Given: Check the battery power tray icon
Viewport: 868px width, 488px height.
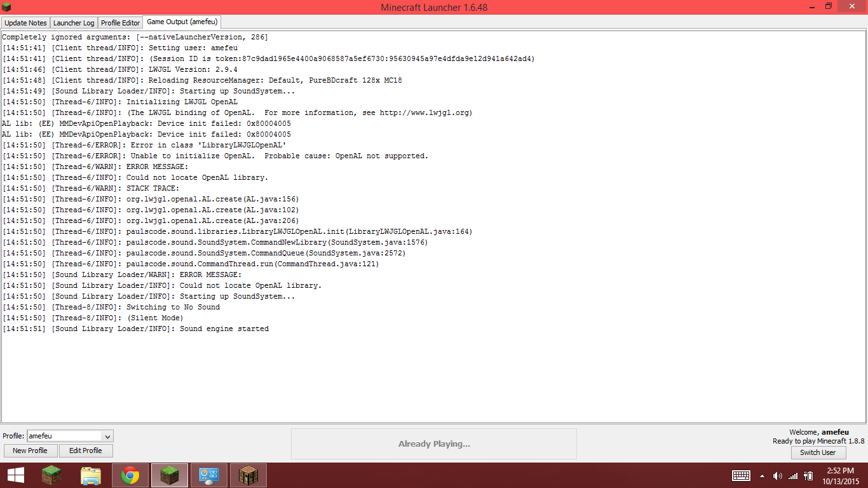Looking at the screenshot, I should pos(809,475).
